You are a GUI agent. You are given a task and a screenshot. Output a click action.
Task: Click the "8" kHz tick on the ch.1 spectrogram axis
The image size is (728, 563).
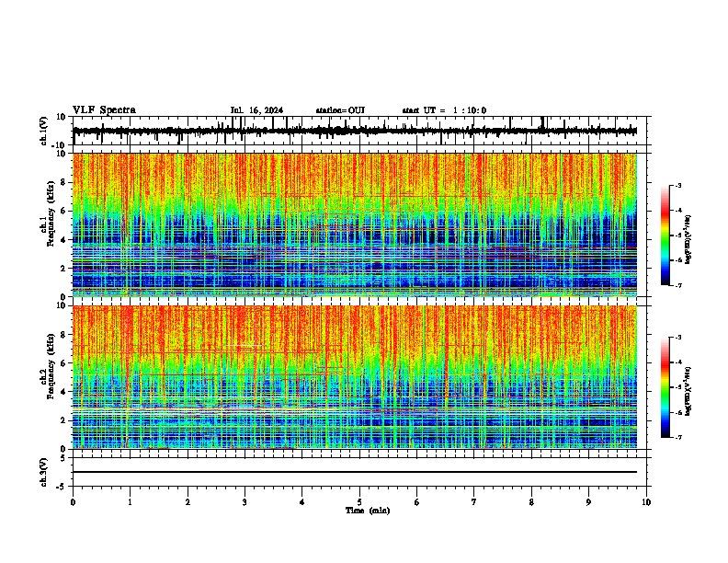[64, 182]
